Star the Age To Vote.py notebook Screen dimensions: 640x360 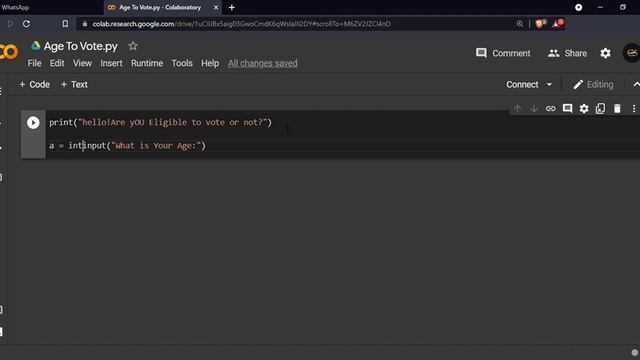click(133, 46)
